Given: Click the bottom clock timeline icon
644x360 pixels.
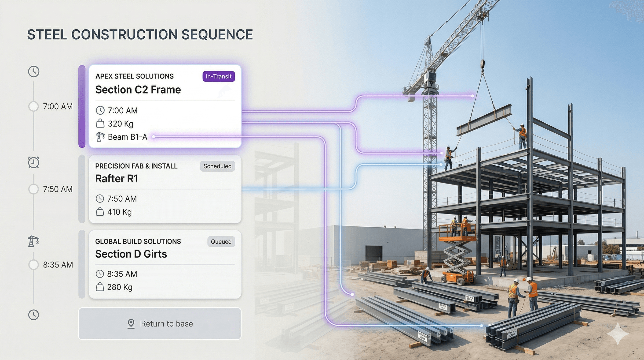Looking at the screenshot, I should click(33, 315).
